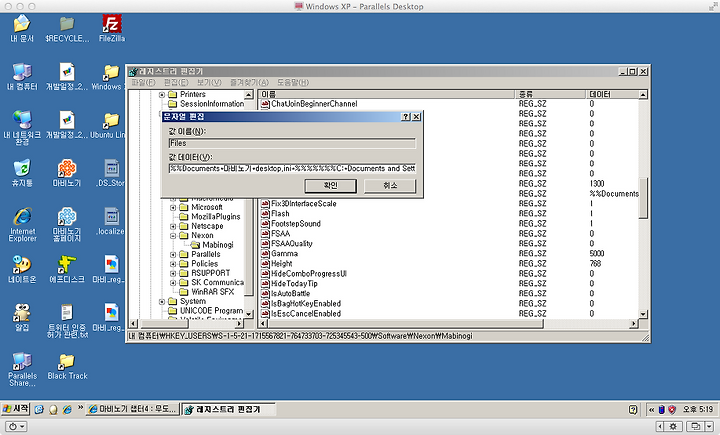Sort by the 이름 column header

[386, 94]
